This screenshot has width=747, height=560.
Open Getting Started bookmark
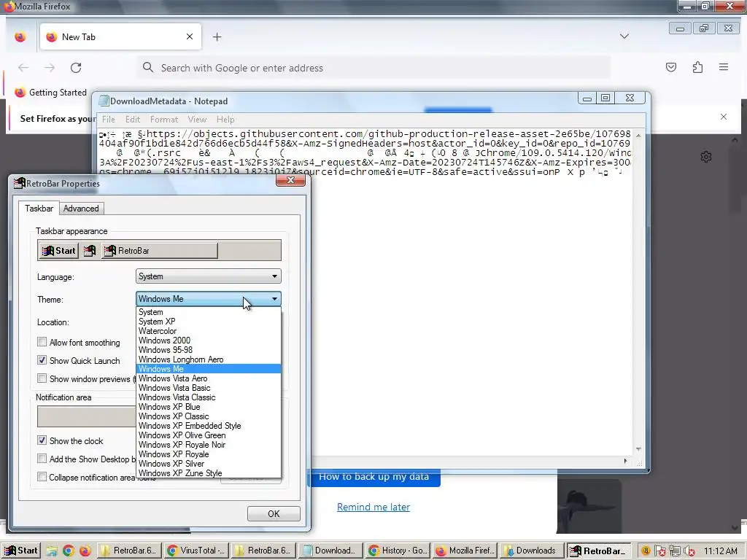pos(50,93)
